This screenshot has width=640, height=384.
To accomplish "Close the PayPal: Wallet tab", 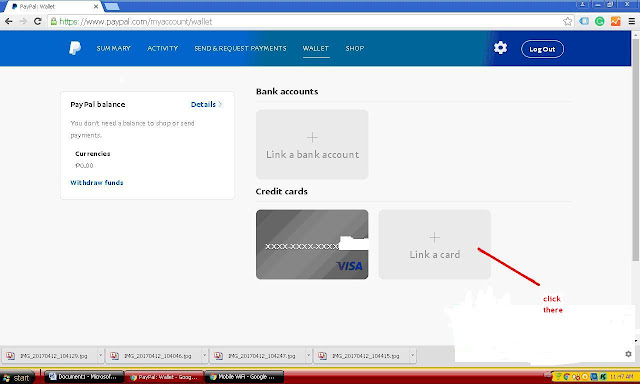I will click(x=96, y=7).
